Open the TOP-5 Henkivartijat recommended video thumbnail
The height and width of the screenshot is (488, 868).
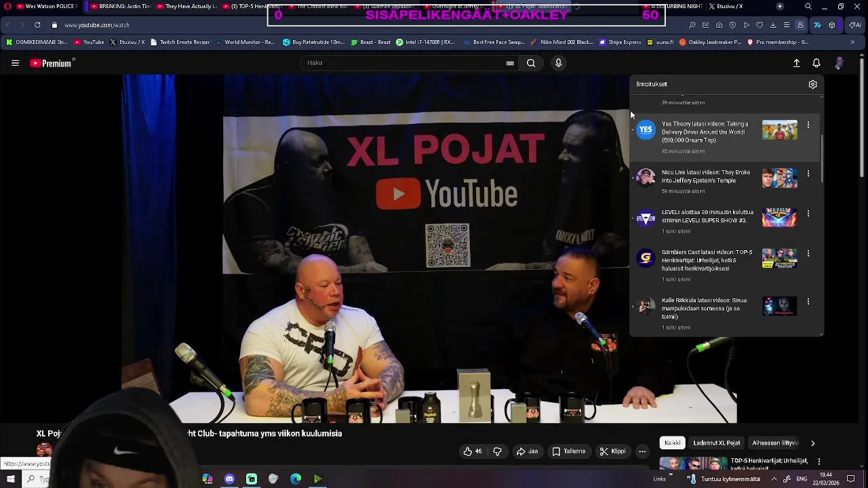(693, 464)
